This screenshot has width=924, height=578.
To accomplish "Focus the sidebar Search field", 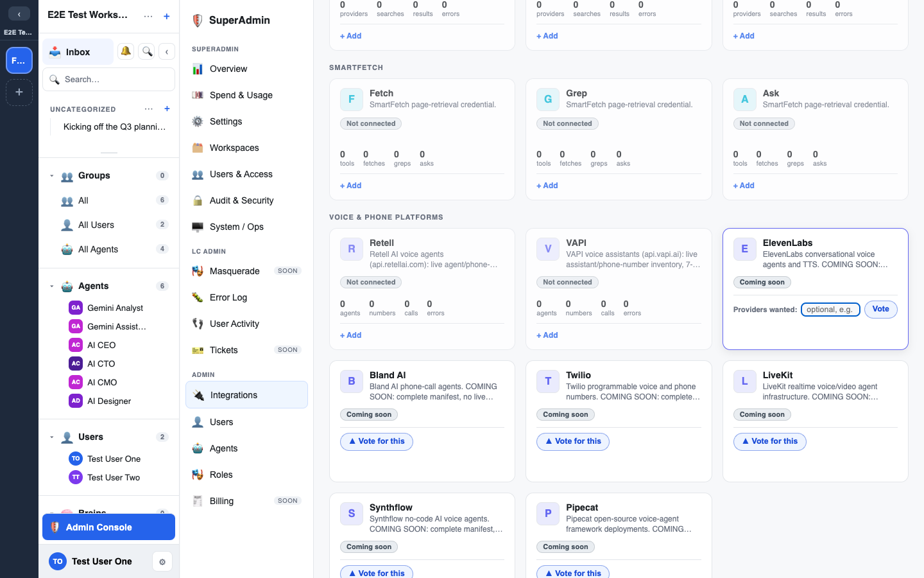I will pyautogui.click(x=108, y=80).
